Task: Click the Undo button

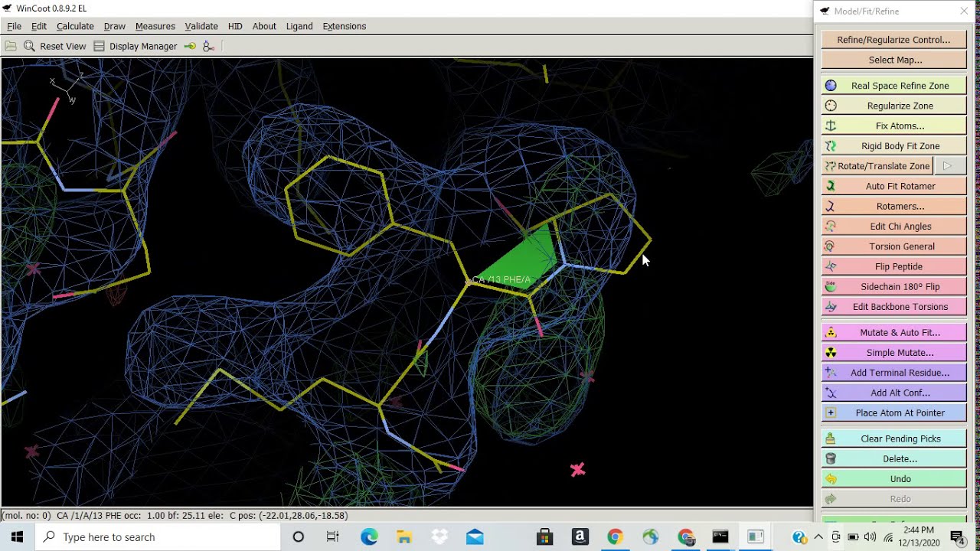Action: coord(893,479)
